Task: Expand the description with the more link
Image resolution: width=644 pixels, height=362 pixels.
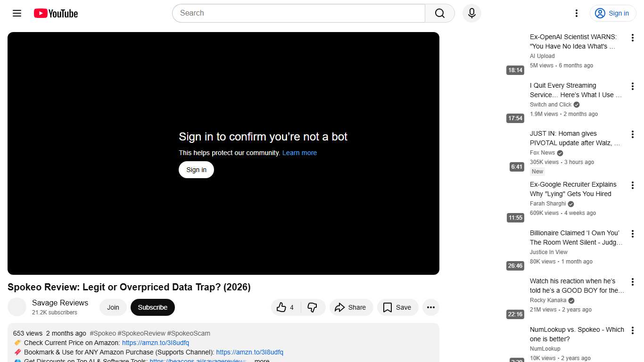Action: pyautogui.click(x=262, y=360)
